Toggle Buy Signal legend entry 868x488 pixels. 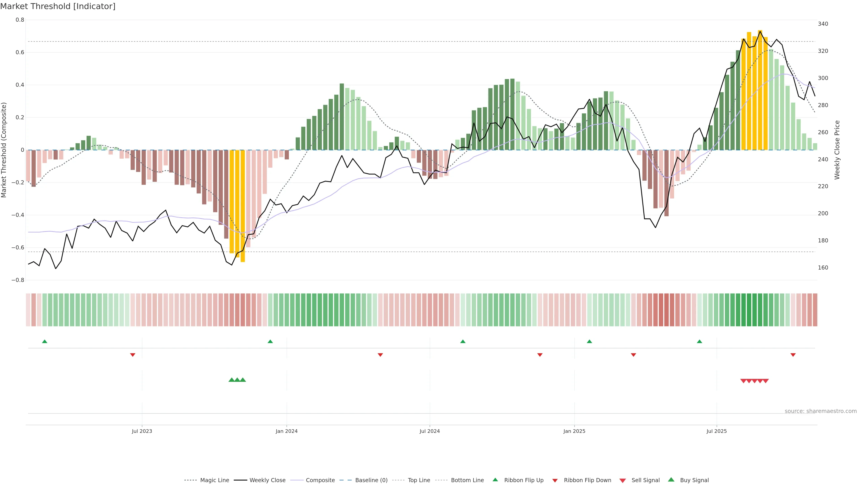(x=694, y=480)
